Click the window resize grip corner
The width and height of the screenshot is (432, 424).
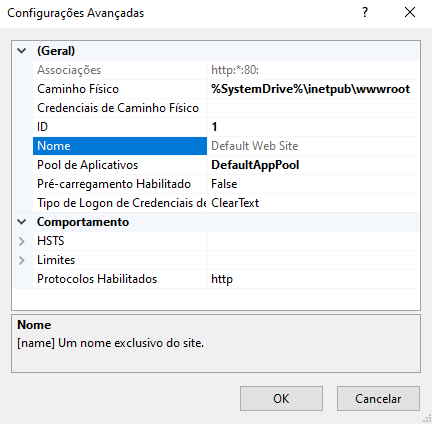point(427,419)
